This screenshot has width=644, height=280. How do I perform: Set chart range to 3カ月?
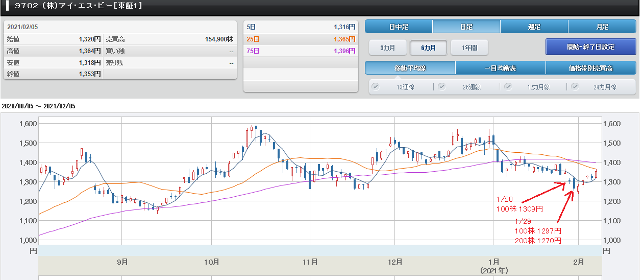point(387,48)
